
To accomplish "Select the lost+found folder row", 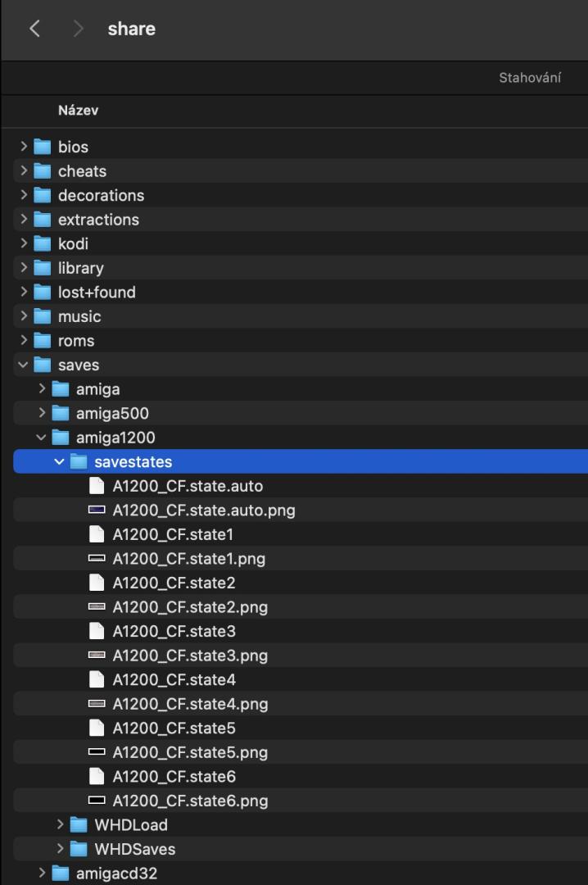I will pos(97,293).
